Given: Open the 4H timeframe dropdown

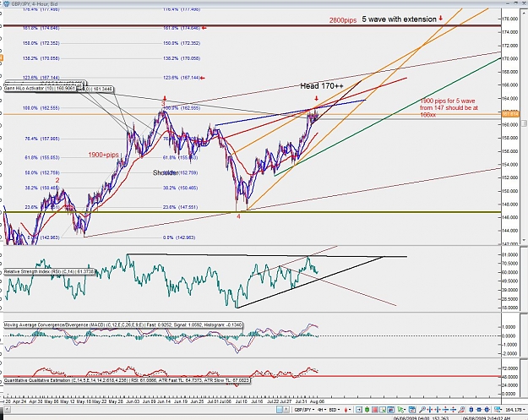Looking at the screenshot, I should (x=322, y=410).
